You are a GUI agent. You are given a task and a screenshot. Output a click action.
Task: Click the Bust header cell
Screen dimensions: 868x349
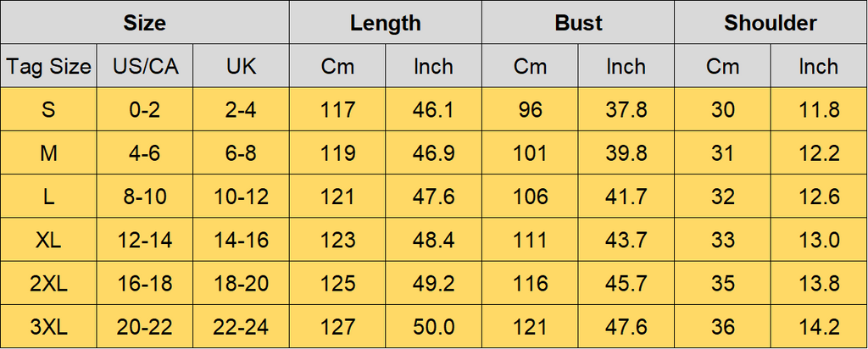[578, 23]
